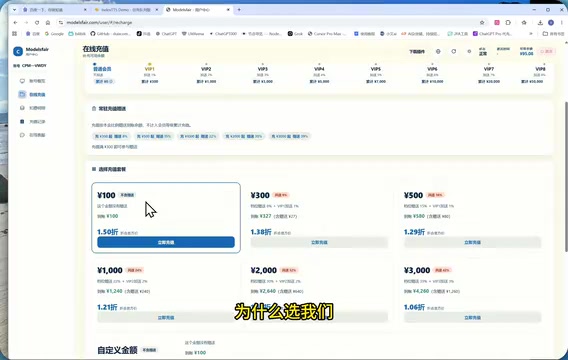This screenshot has height=360, width=568.
Task: Click 立即充值 on the ¥100 package
Action: coord(166,242)
